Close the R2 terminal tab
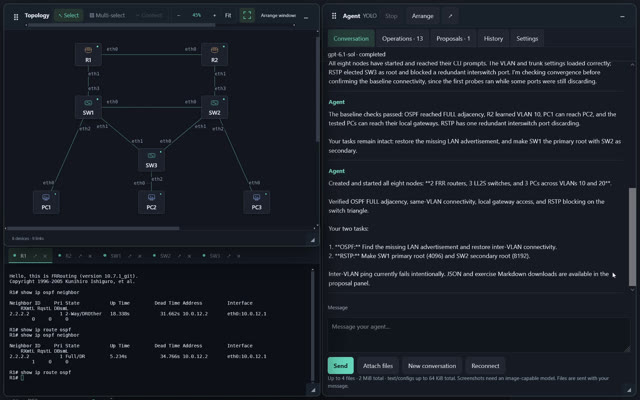 [90, 256]
